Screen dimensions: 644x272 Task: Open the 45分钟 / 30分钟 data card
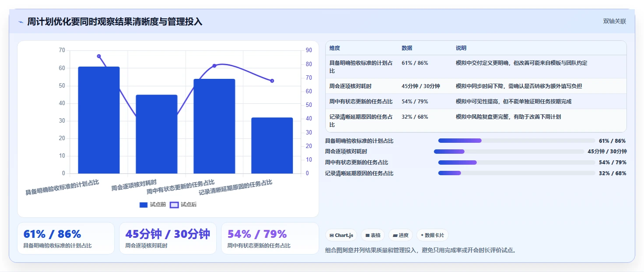coord(168,238)
